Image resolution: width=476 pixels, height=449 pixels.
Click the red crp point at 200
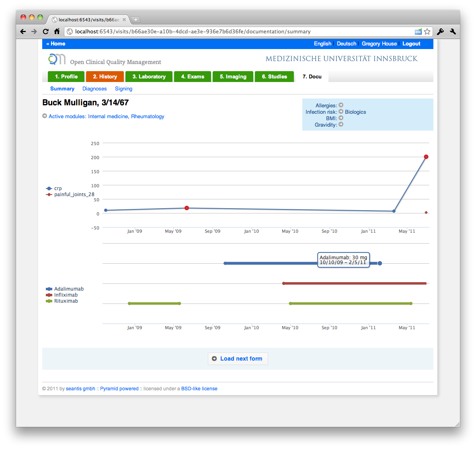click(x=426, y=157)
